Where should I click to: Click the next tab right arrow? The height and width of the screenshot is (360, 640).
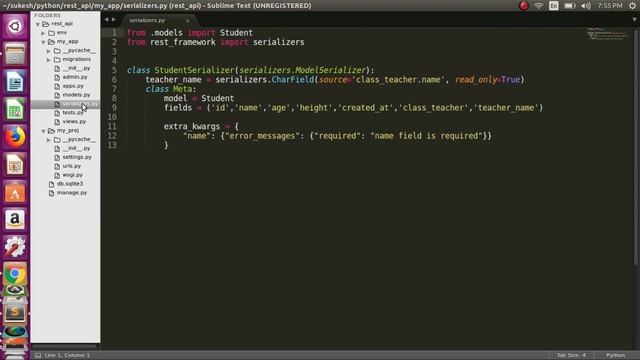point(113,19)
